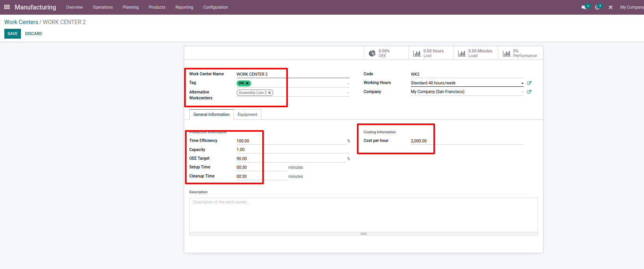
Task: Expand the Tag dropdown arrow
Action: (x=348, y=84)
